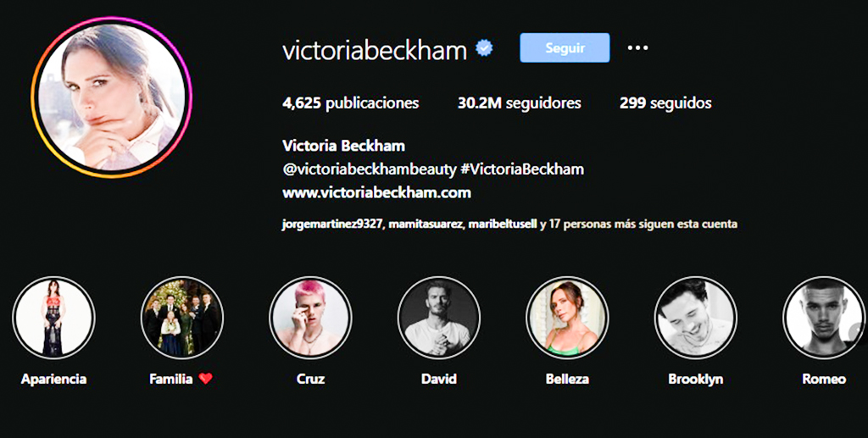View profile picture story with gradient ring
This screenshot has width=868, height=438.
[x=112, y=97]
